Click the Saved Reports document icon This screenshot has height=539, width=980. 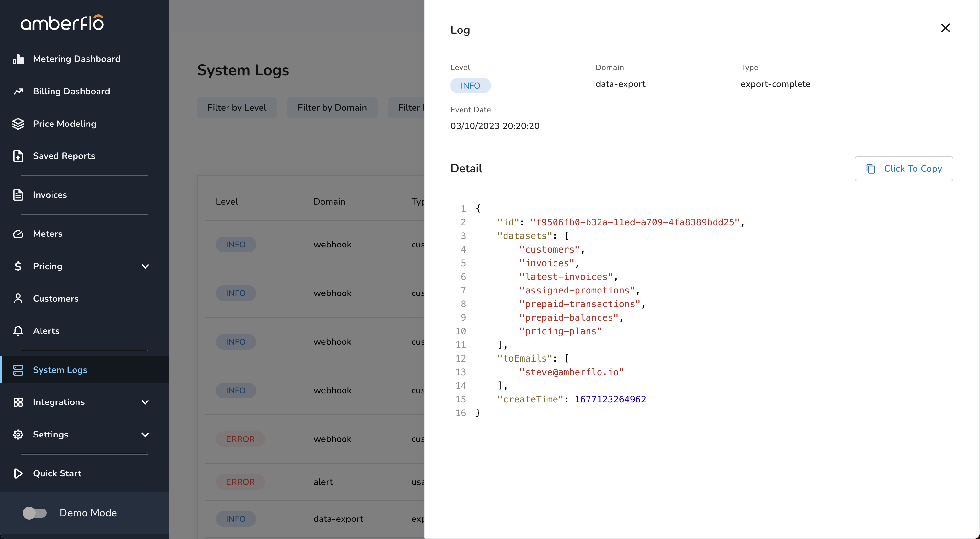point(18,156)
